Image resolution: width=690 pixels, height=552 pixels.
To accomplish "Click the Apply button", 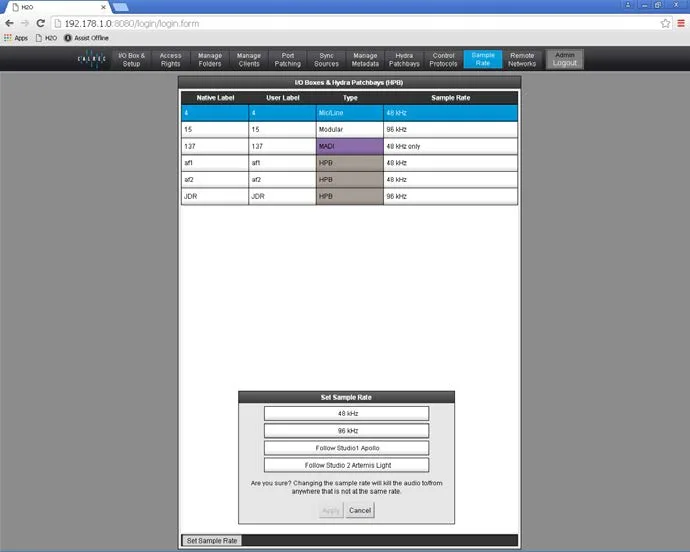I will point(331,511).
